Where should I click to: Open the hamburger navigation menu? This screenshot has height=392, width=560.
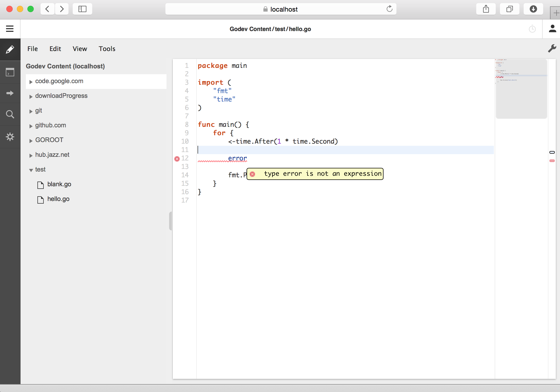coord(10,29)
